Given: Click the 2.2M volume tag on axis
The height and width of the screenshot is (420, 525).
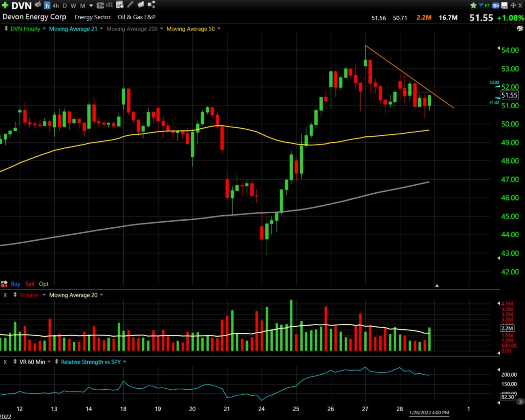Looking at the screenshot, I should [x=507, y=329].
